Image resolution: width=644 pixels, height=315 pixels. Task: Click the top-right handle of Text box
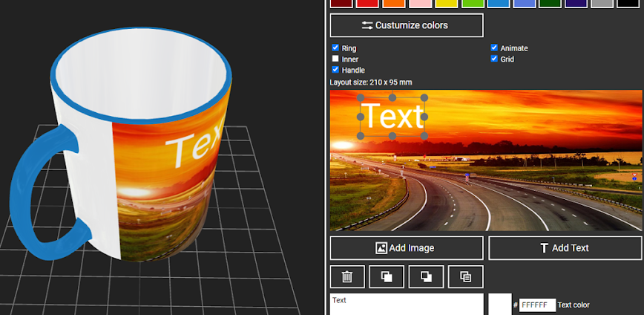coord(424,98)
